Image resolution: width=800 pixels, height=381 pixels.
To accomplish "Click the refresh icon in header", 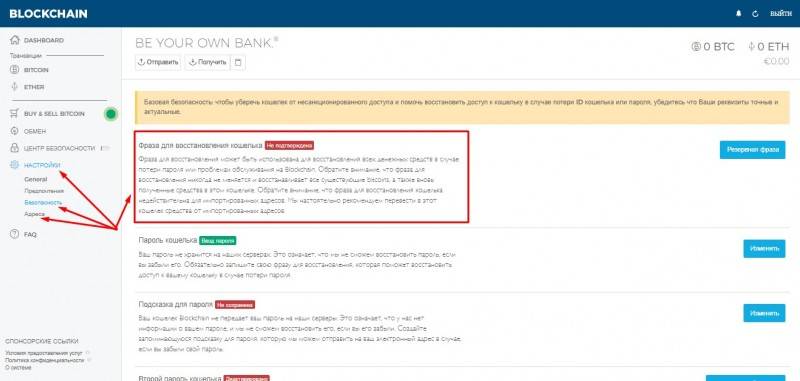I will [x=756, y=14].
